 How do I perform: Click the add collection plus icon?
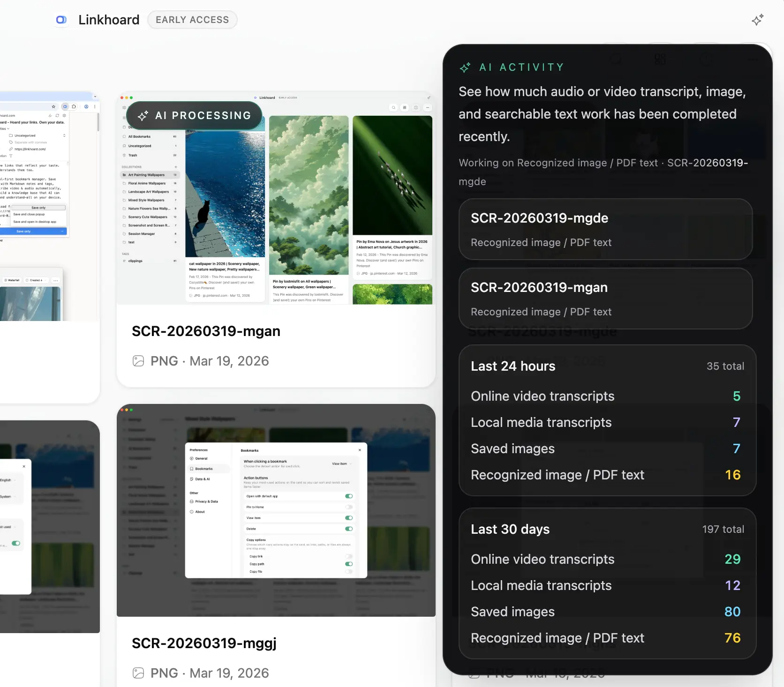176,167
